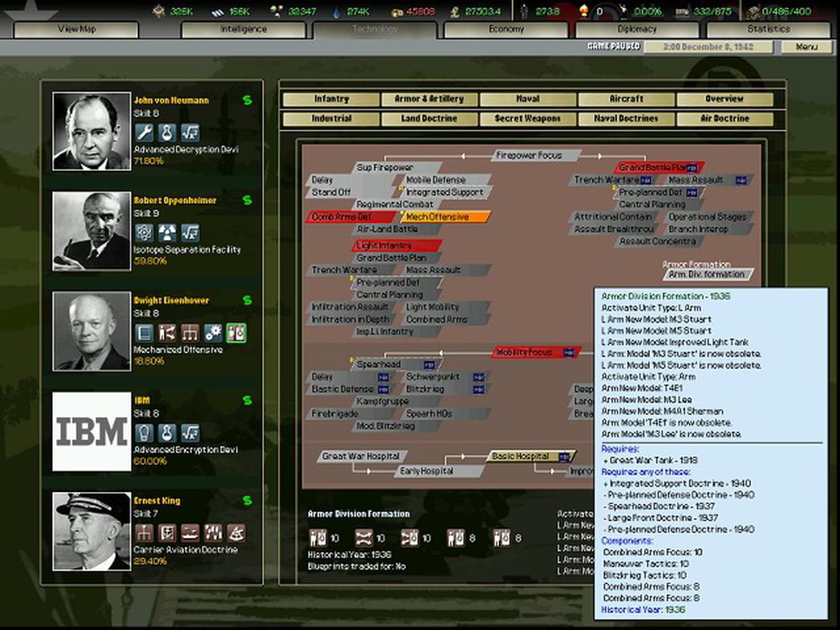Click Oppenheimer's radiation symbol specialty icon

point(167,233)
